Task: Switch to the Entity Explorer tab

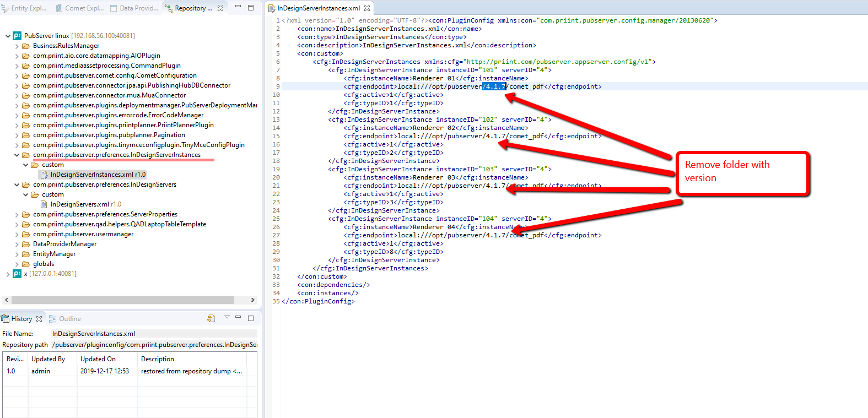Action: (24, 8)
